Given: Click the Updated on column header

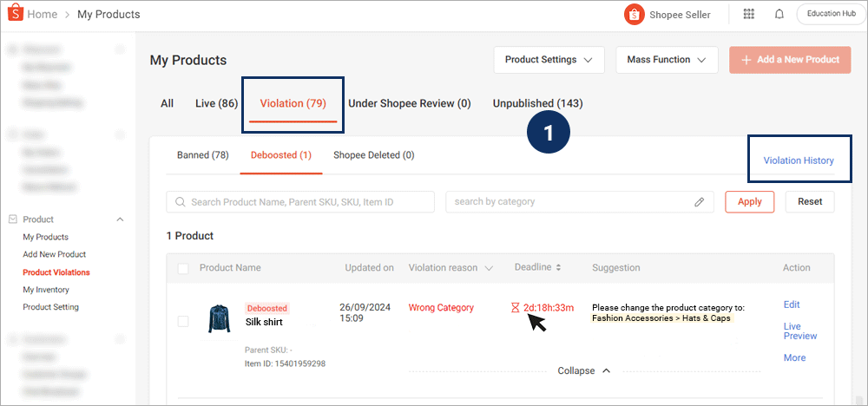Looking at the screenshot, I should [x=369, y=268].
